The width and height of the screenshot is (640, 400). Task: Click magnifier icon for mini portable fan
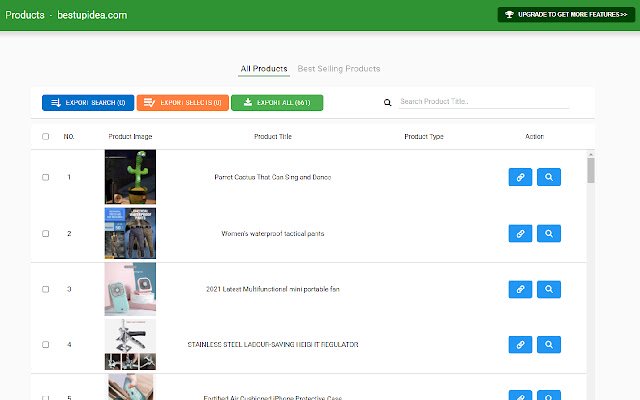[x=549, y=289]
